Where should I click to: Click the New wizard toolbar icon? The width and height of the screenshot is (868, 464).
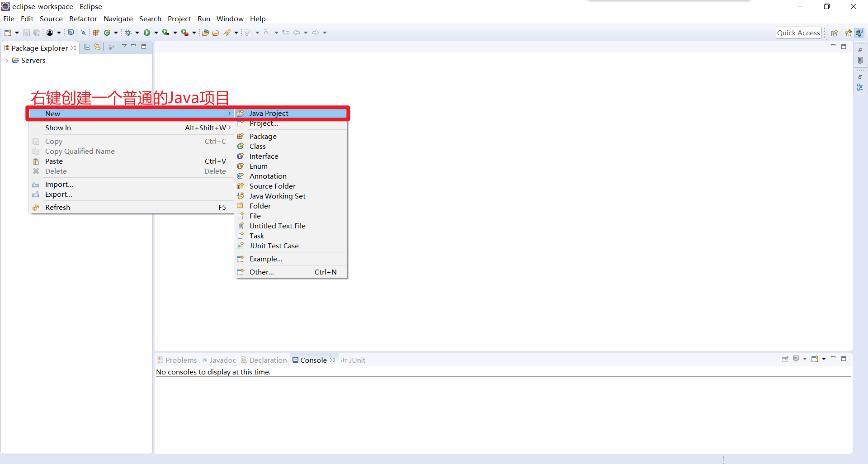pyautogui.click(x=8, y=33)
